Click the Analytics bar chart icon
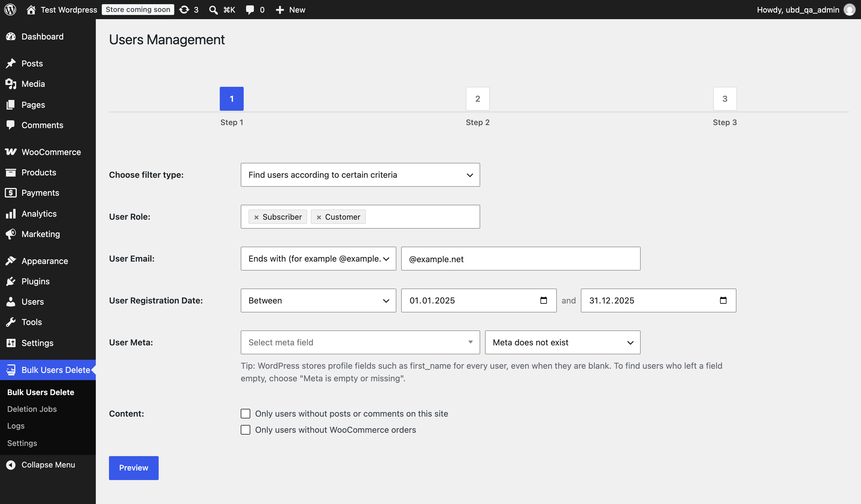The height and width of the screenshot is (504, 861). (11, 214)
